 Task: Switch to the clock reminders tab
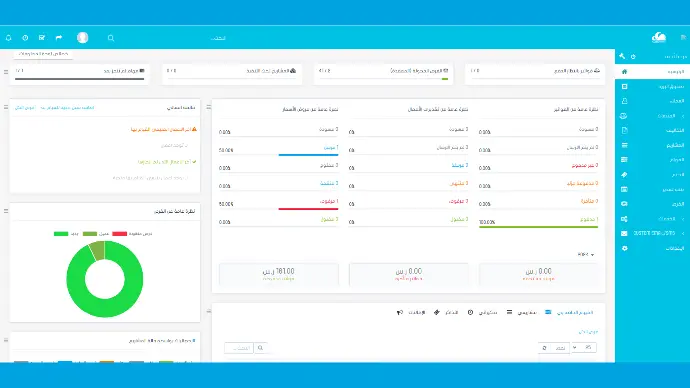(482, 312)
